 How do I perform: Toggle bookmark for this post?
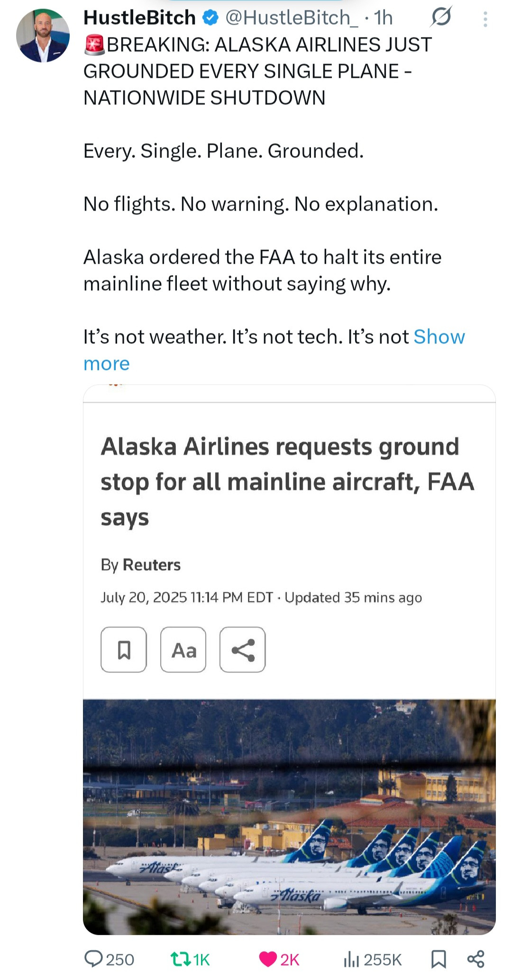point(439,959)
